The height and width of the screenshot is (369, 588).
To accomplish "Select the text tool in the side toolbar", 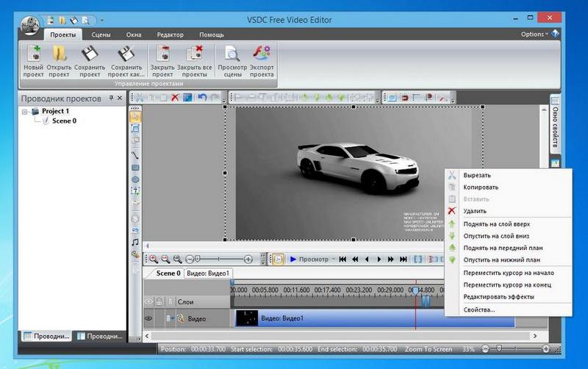I will [135, 192].
